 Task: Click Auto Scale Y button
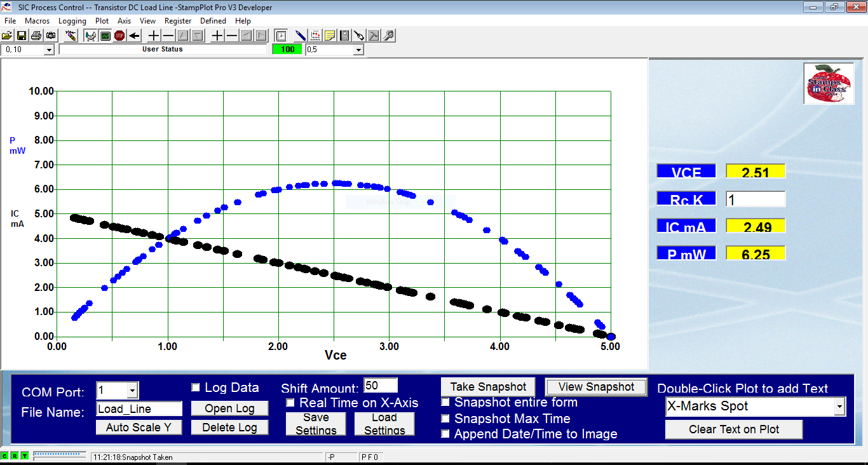pyautogui.click(x=139, y=428)
